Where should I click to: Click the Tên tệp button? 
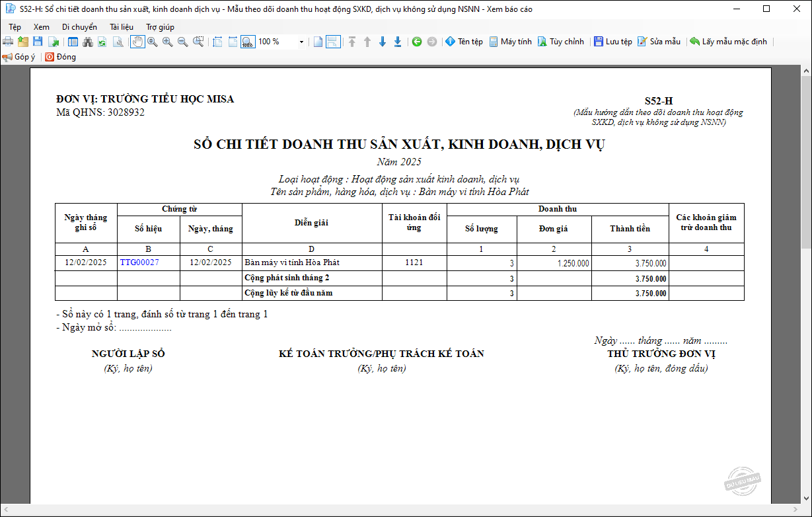click(464, 42)
